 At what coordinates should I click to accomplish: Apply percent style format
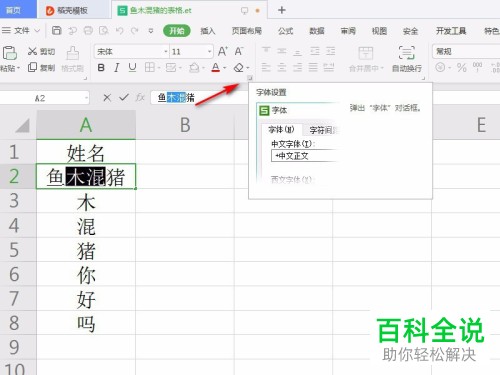coord(462,68)
